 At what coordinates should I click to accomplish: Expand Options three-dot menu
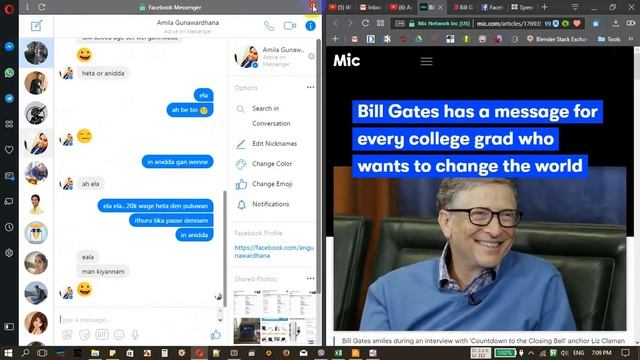pyautogui.click(x=311, y=87)
